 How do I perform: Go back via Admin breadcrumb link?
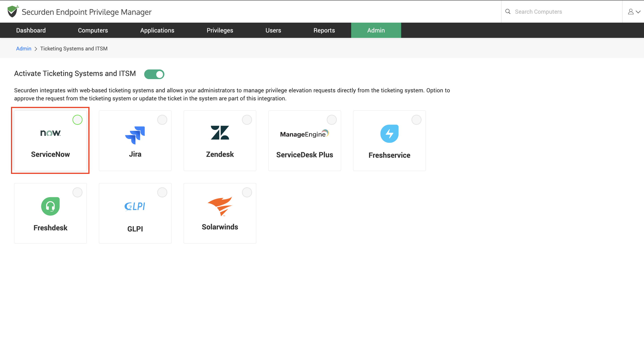pos(24,48)
